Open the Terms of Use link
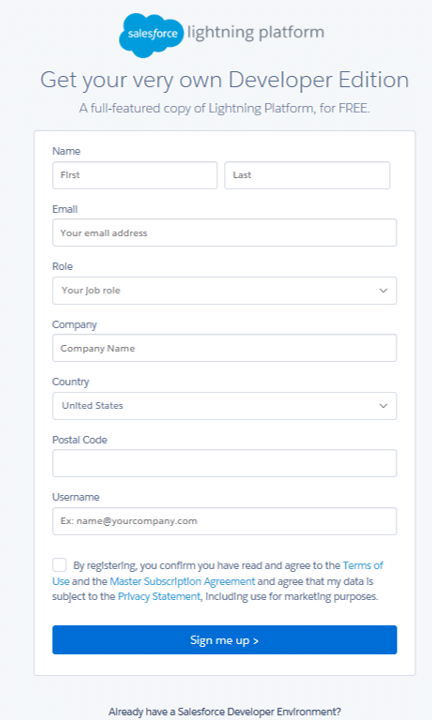Screen dimensions: 432x720 pyautogui.click(x=363, y=565)
